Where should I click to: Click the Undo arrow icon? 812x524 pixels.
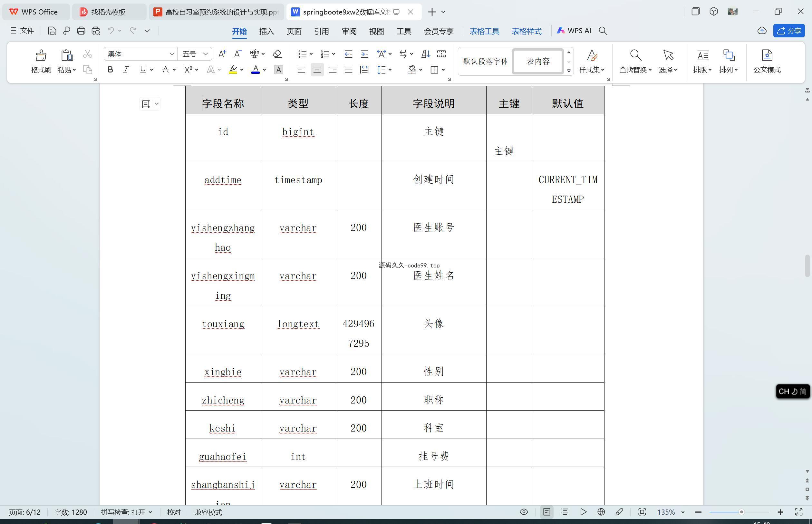(x=111, y=31)
